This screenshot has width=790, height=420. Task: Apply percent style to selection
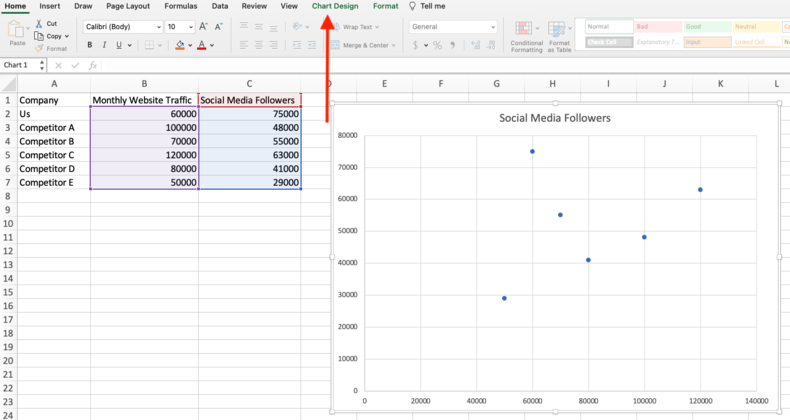coord(439,45)
